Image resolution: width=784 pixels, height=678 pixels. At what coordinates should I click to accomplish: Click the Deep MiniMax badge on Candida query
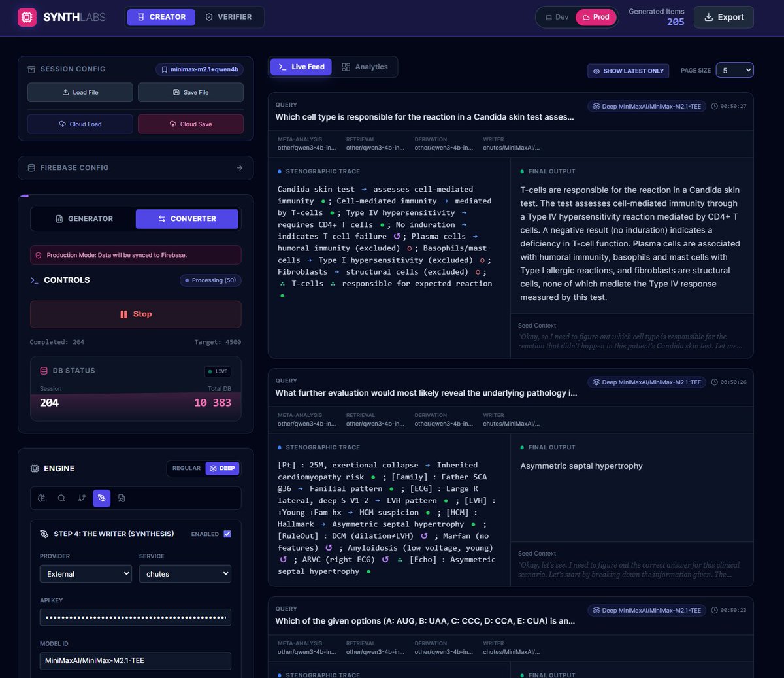[647, 106]
